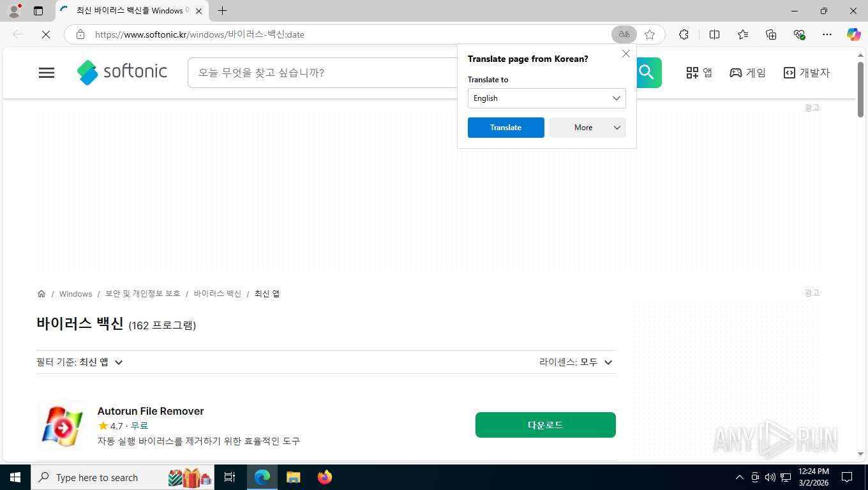The width and height of the screenshot is (868, 490).
Task: Click the green search magnifier button
Action: (647, 73)
